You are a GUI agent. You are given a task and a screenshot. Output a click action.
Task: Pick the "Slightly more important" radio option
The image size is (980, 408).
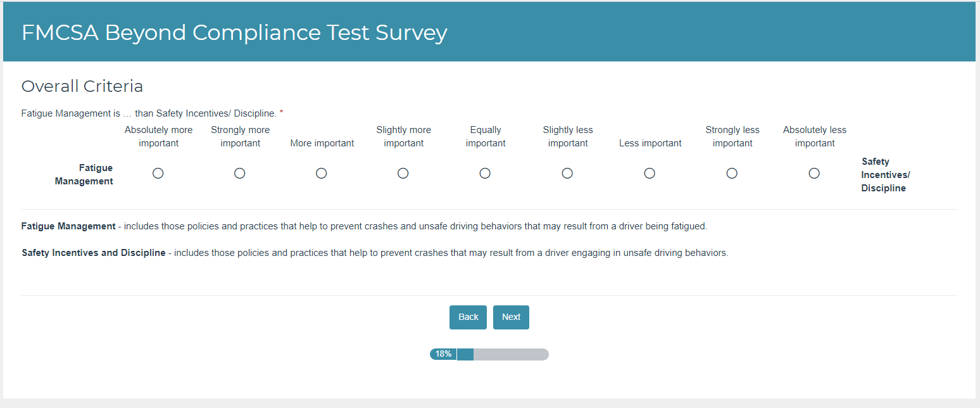[x=403, y=174]
